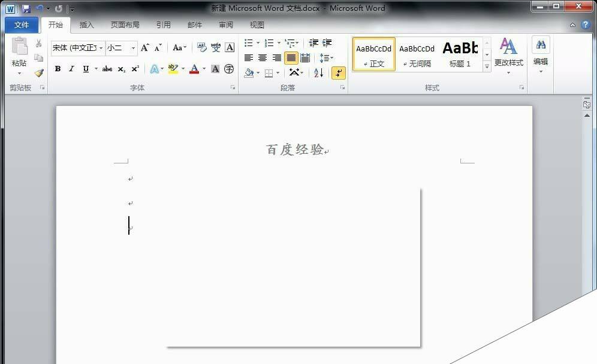The width and height of the screenshot is (597, 364).
Task: Switch to the 页面布局 tab
Action: 125,25
